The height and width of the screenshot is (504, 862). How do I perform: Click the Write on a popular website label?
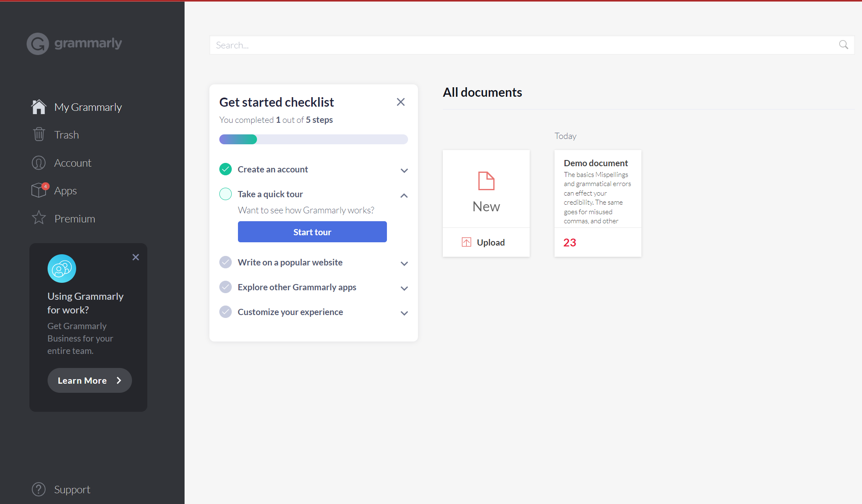click(x=290, y=262)
